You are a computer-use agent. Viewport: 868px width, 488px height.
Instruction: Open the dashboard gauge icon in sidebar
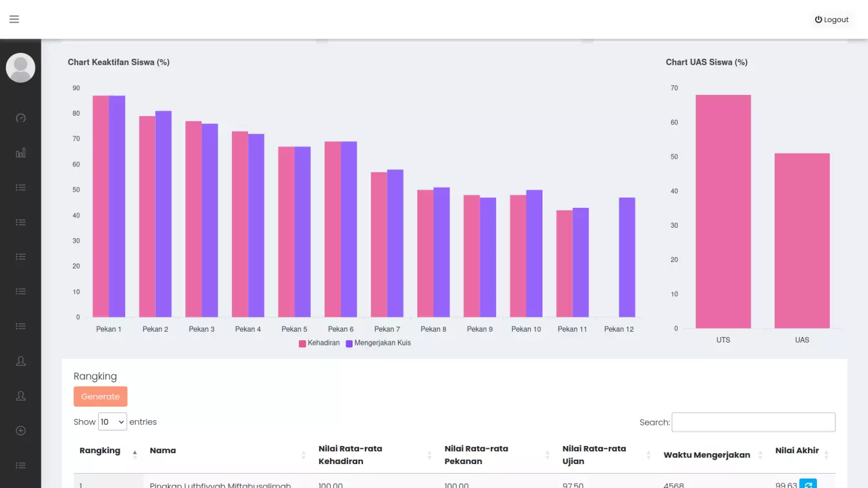[21, 118]
